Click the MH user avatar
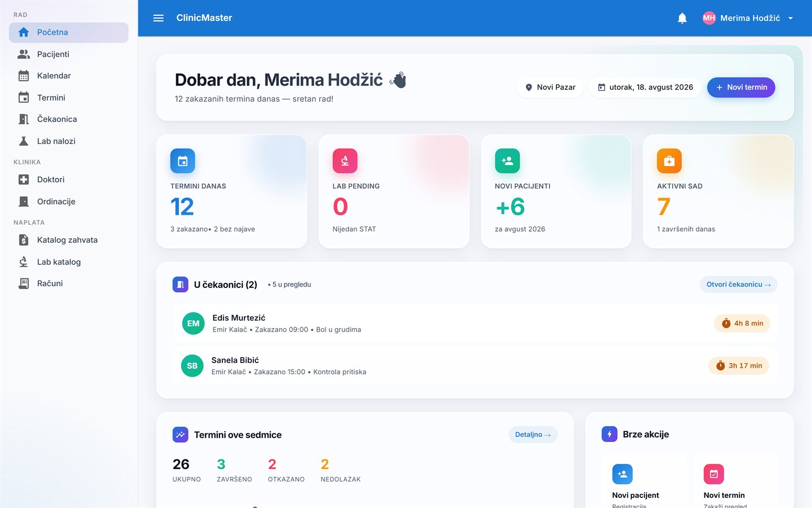Image resolution: width=812 pixels, height=508 pixels. [x=709, y=18]
